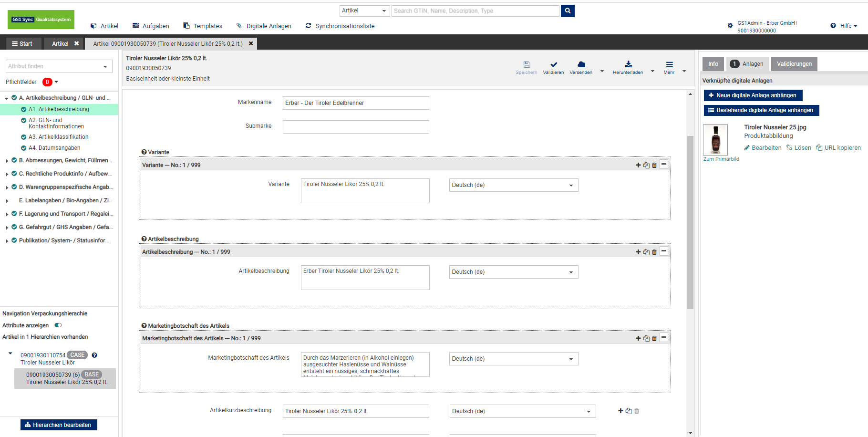Click the search magnifier button
Screen dimensions: 868x437
pos(568,10)
